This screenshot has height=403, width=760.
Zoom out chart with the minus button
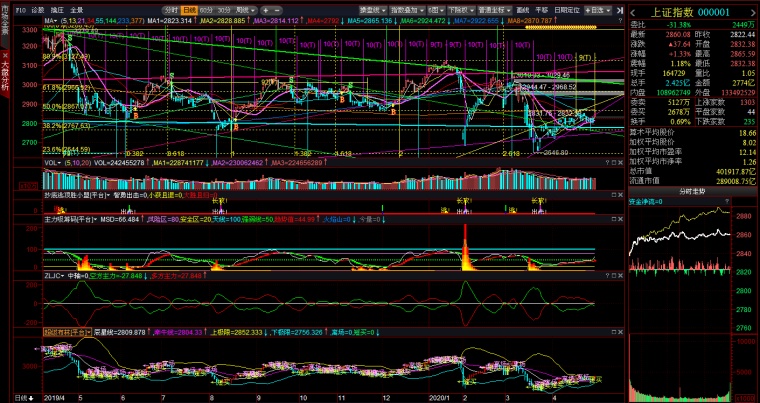point(277,10)
